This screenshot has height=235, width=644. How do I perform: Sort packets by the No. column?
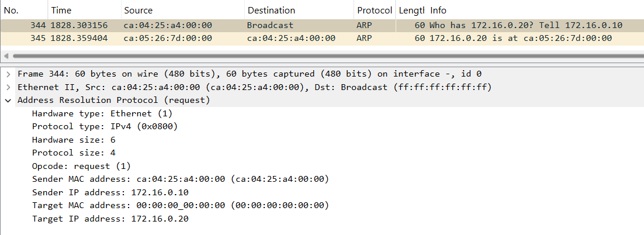tap(24, 11)
